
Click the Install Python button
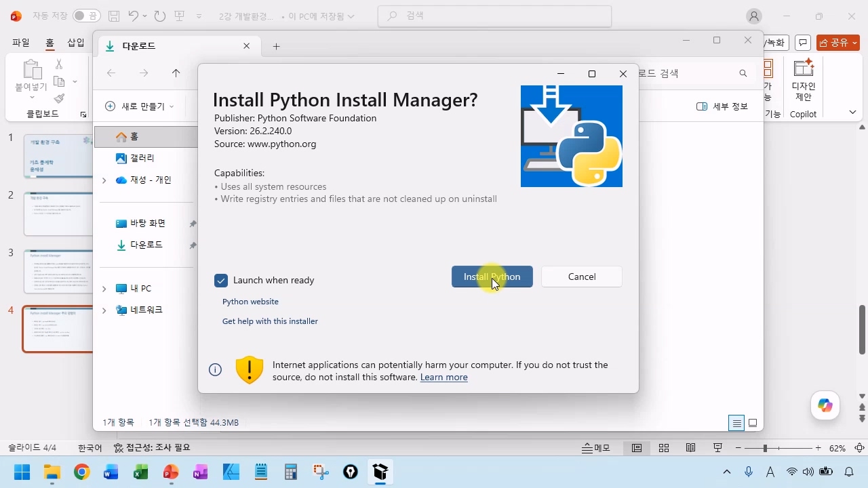click(x=492, y=277)
